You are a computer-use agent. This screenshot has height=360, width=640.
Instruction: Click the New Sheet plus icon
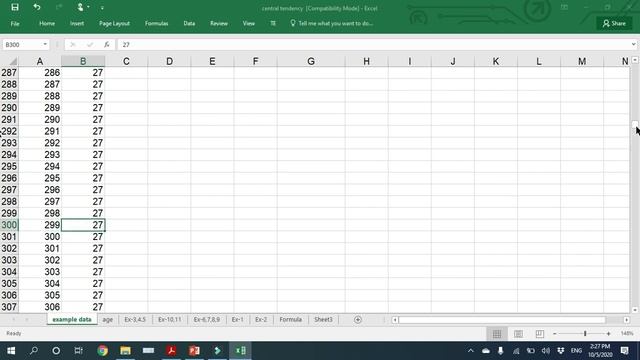[358, 320]
